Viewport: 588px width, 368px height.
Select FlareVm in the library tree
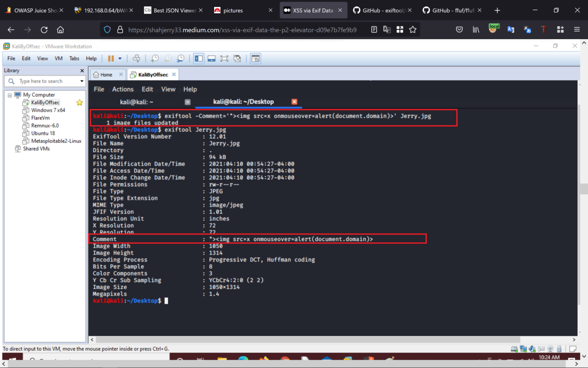tap(40, 118)
